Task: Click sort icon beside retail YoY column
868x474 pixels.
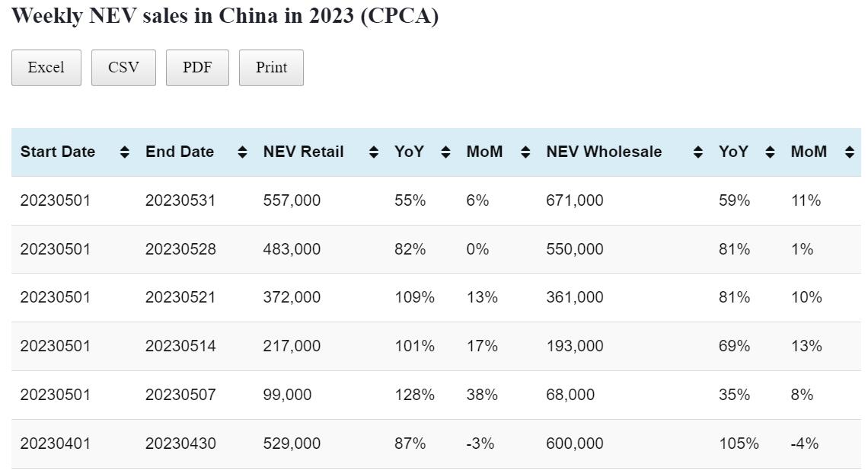Action: [446, 152]
